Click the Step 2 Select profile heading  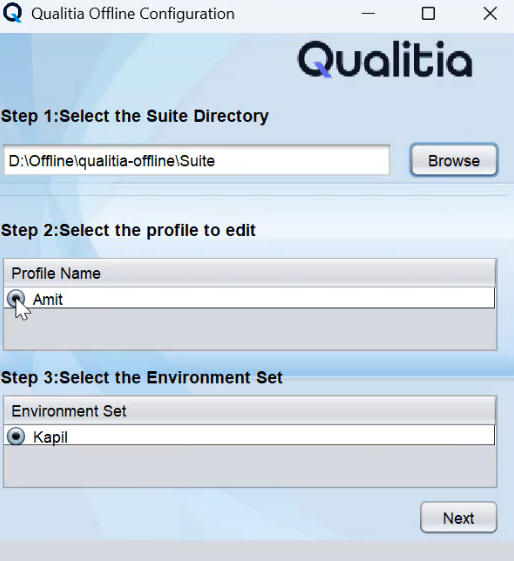coord(128,230)
